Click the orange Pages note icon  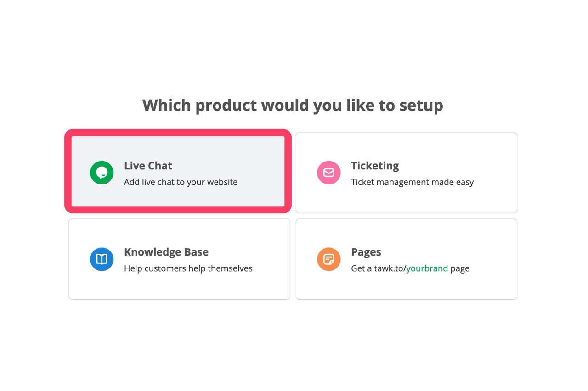click(x=329, y=259)
